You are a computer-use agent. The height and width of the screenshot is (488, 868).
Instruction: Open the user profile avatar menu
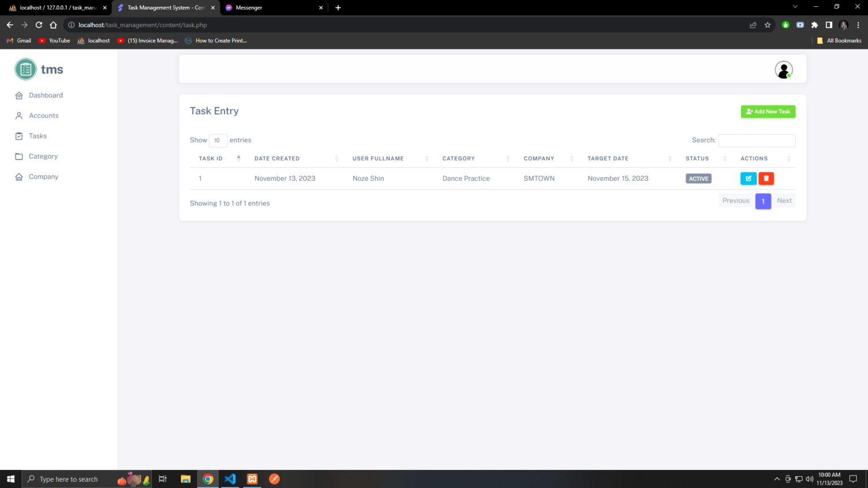coord(783,69)
